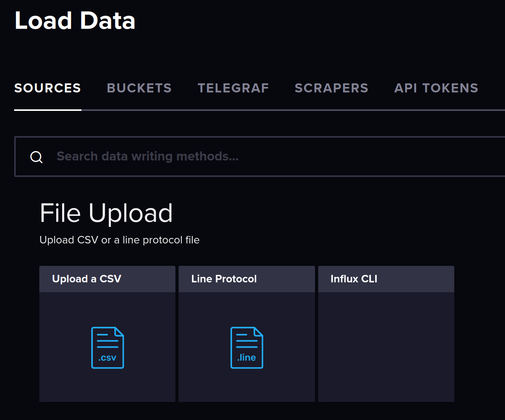This screenshot has height=420, width=505.
Task: Click 'Upload CSV or a line protocol file' text
Action: pyautogui.click(x=120, y=240)
